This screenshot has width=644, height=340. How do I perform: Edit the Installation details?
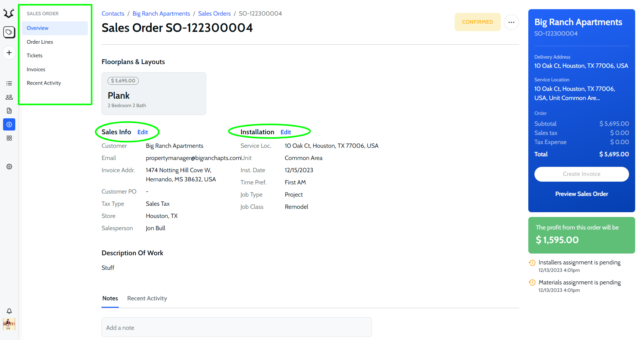tap(286, 132)
